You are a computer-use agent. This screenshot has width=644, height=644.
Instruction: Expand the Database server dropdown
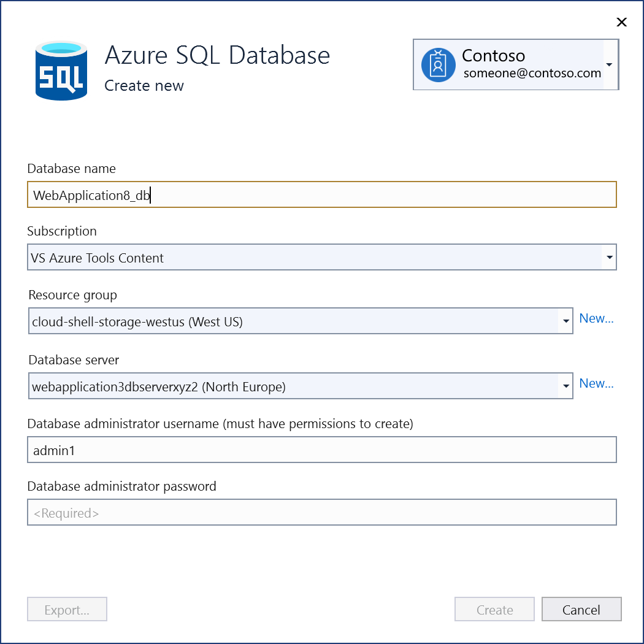[x=565, y=386]
